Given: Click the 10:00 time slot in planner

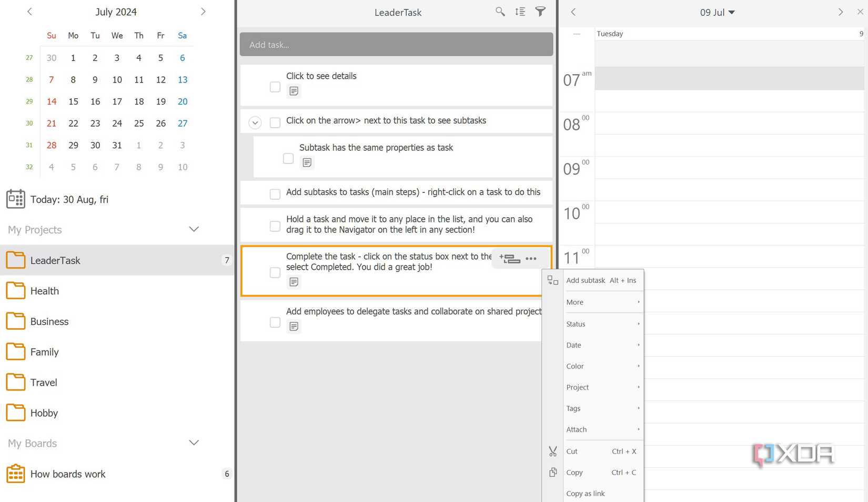Looking at the screenshot, I should 729,212.
